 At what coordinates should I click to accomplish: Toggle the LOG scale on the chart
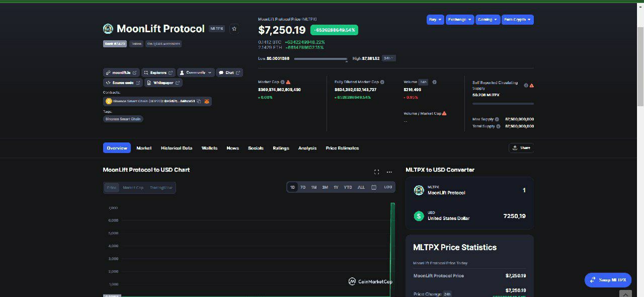pos(388,187)
